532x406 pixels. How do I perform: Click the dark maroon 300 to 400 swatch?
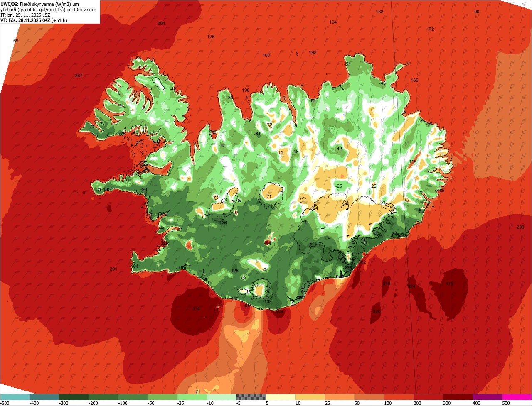click(x=458, y=397)
